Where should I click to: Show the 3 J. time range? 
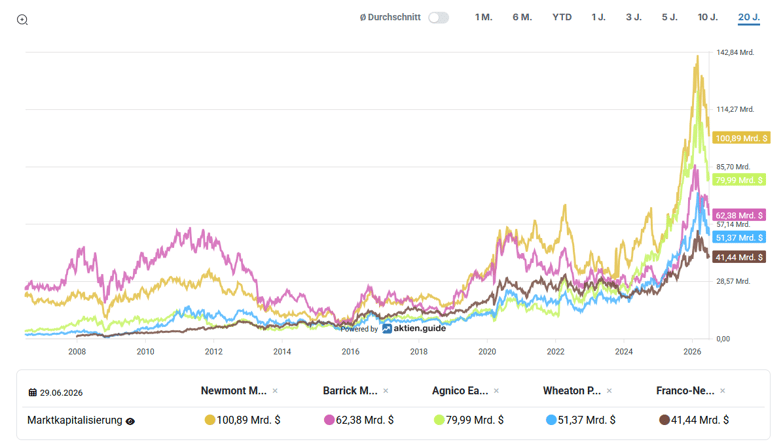[x=634, y=17]
